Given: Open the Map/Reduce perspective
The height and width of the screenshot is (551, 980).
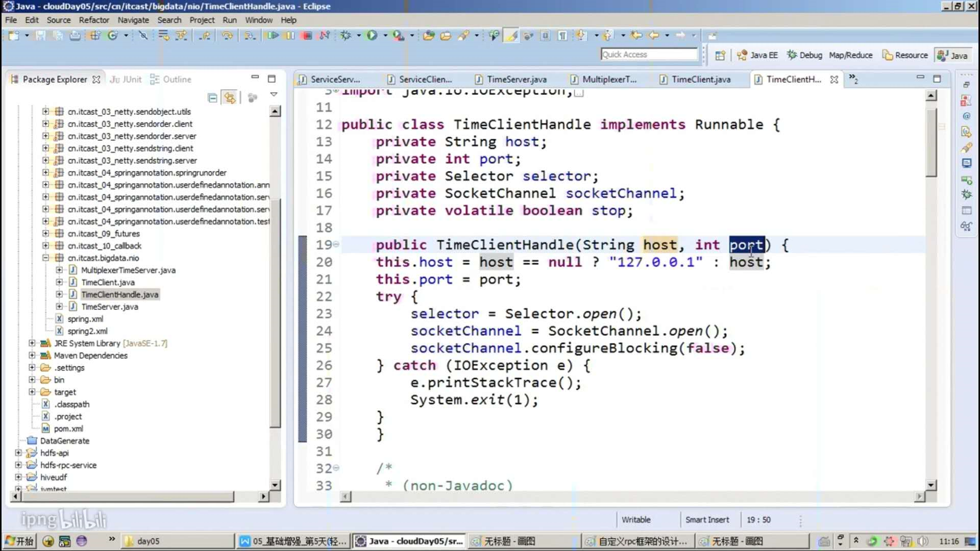Looking at the screenshot, I should (x=850, y=55).
